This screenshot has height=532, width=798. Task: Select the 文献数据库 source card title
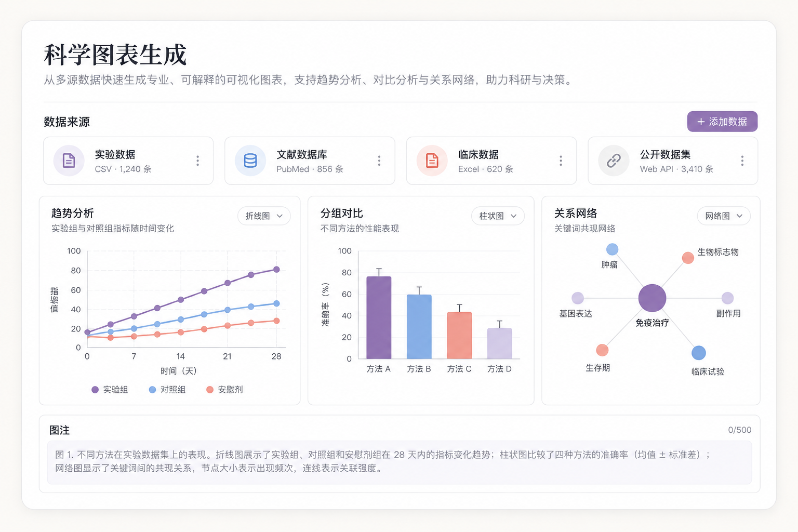pos(302,154)
